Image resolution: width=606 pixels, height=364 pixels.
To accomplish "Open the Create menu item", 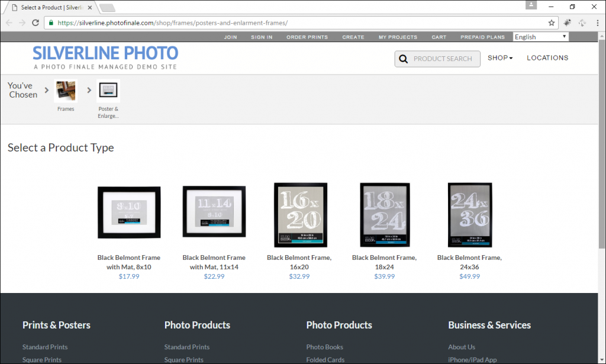I will click(x=353, y=37).
